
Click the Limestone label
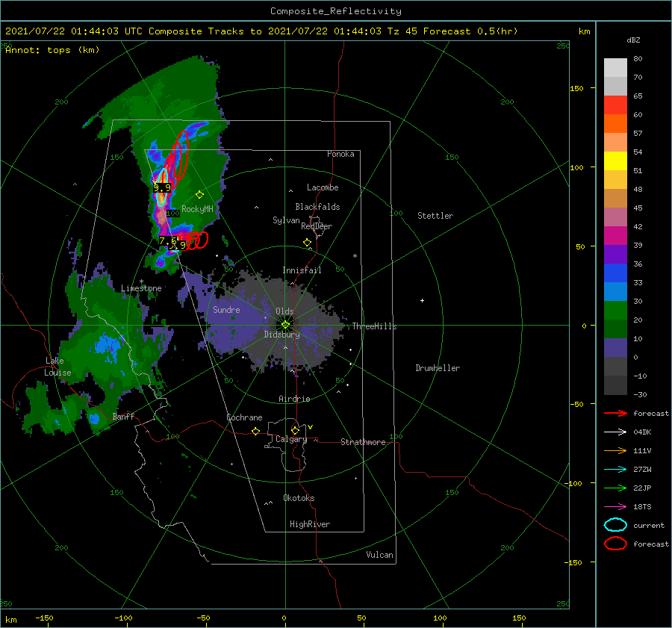pyautogui.click(x=141, y=288)
